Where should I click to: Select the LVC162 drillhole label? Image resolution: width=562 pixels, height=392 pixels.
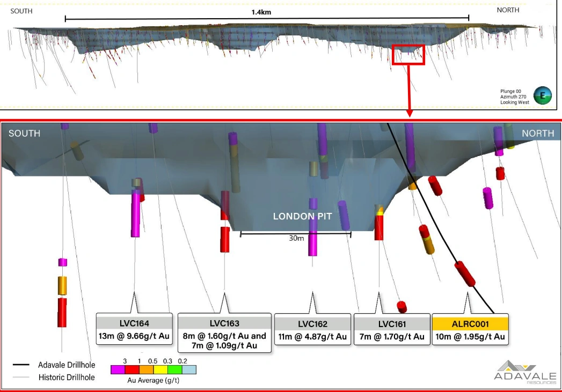pos(312,324)
